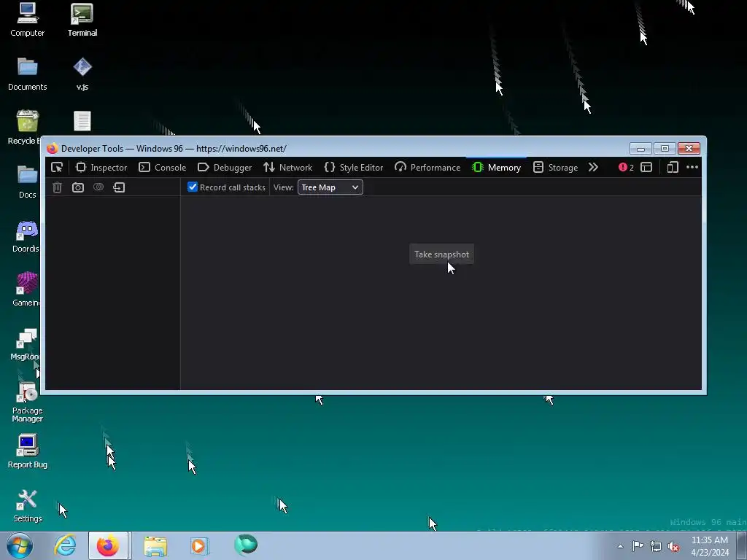The height and width of the screenshot is (560, 747).
Task: Click the network tray icon
Action: (x=656, y=546)
